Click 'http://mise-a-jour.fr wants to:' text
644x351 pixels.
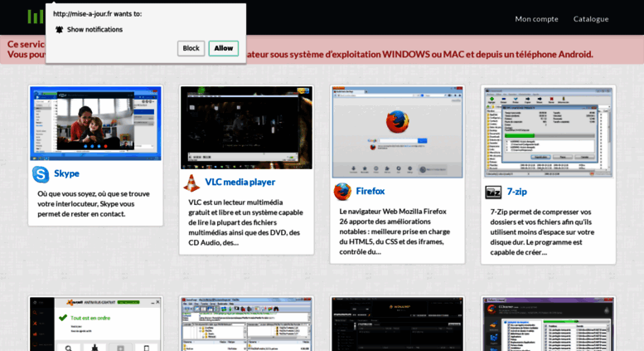point(97,14)
